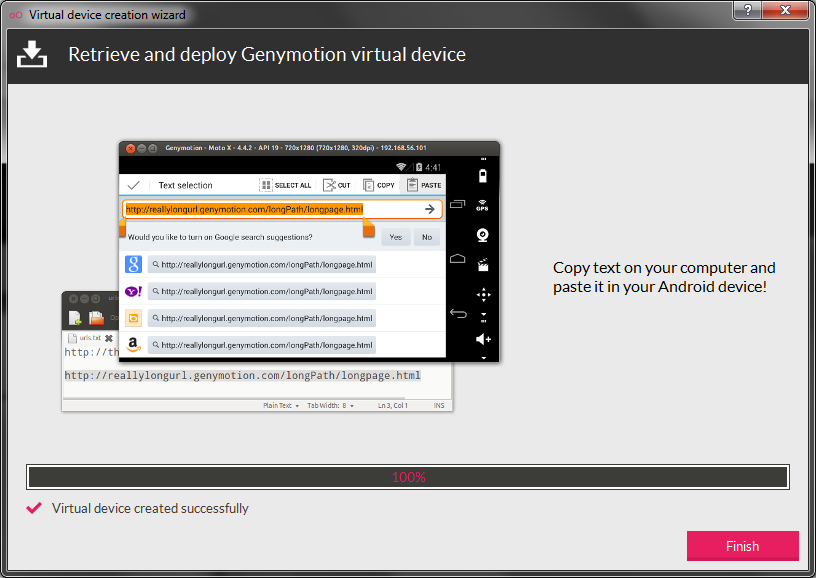Click the Android recent apps icon
The width and height of the screenshot is (816, 578).
click(x=457, y=204)
